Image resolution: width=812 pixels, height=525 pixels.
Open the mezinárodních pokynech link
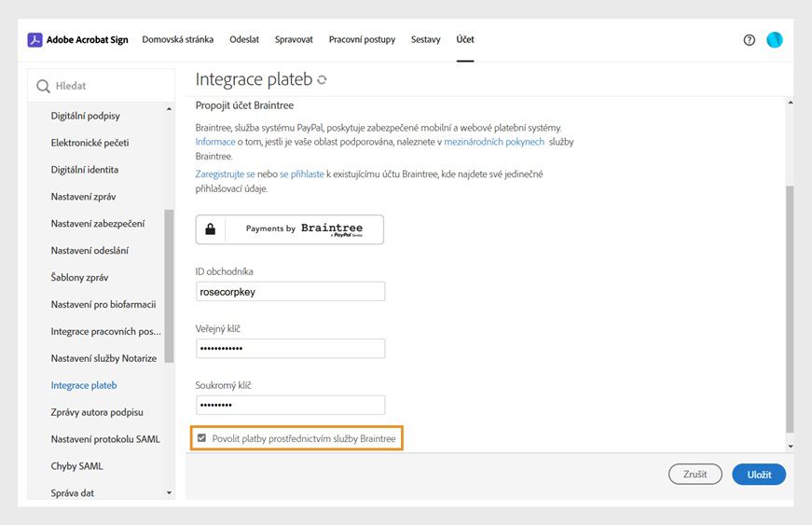point(494,142)
